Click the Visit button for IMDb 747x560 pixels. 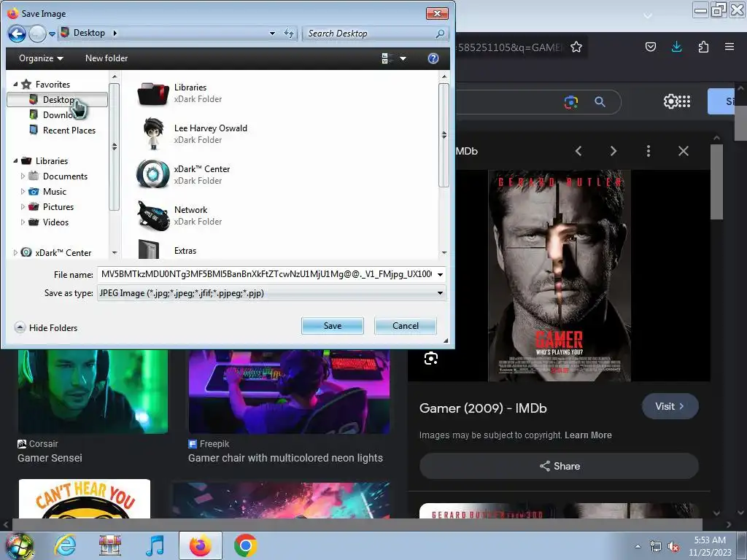(670, 406)
